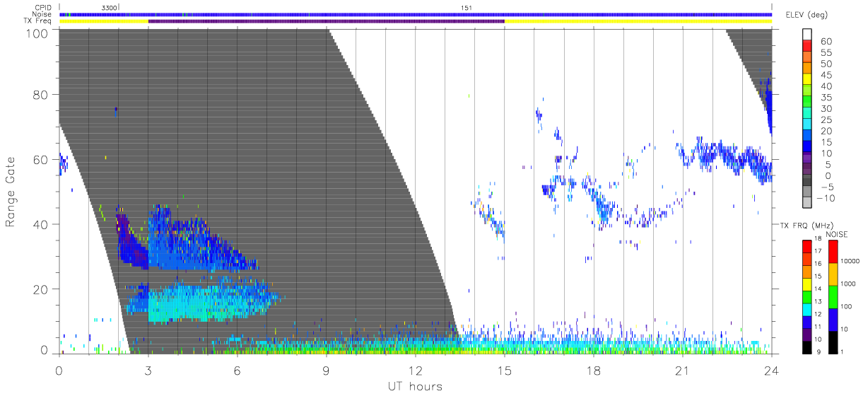
Task: Click the purple segment of TX Freq strip
Action: coord(326,21)
